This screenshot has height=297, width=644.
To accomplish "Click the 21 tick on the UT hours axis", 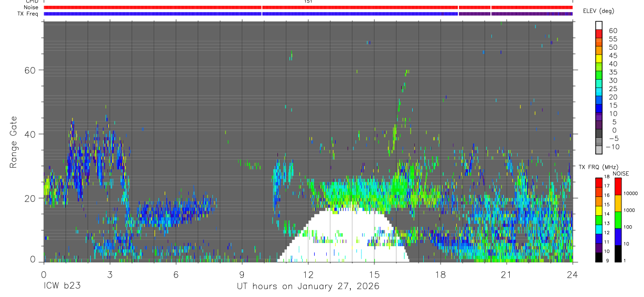I will [x=506, y=274].
